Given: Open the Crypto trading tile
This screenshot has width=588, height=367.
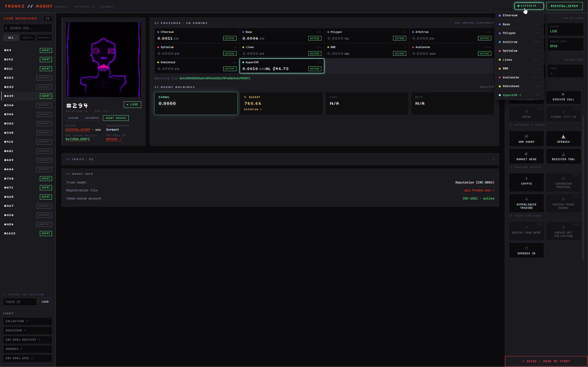Looking at the screenshot, I should pos(526,182).
